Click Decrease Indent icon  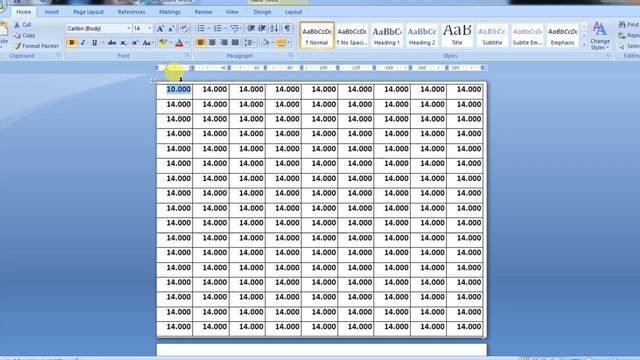(251, 29)
